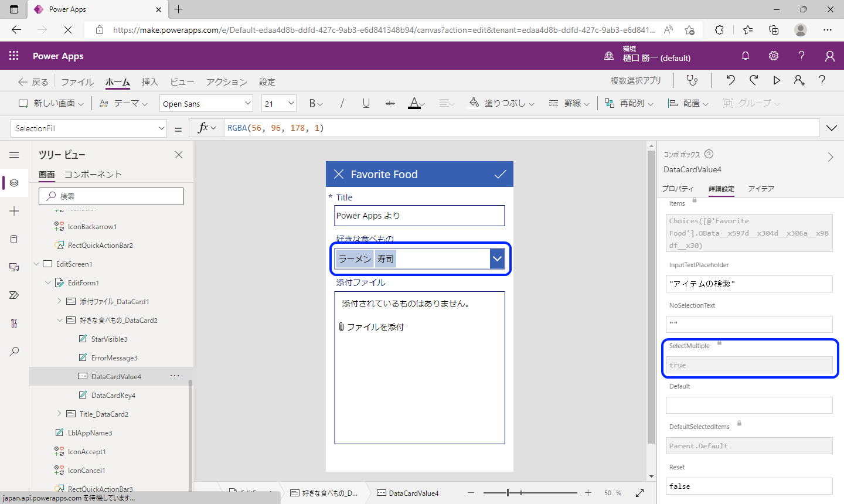844x504 pixels.
Task: Expand Title_DataCard2 tree node
Action: click(x=59, y=414)
